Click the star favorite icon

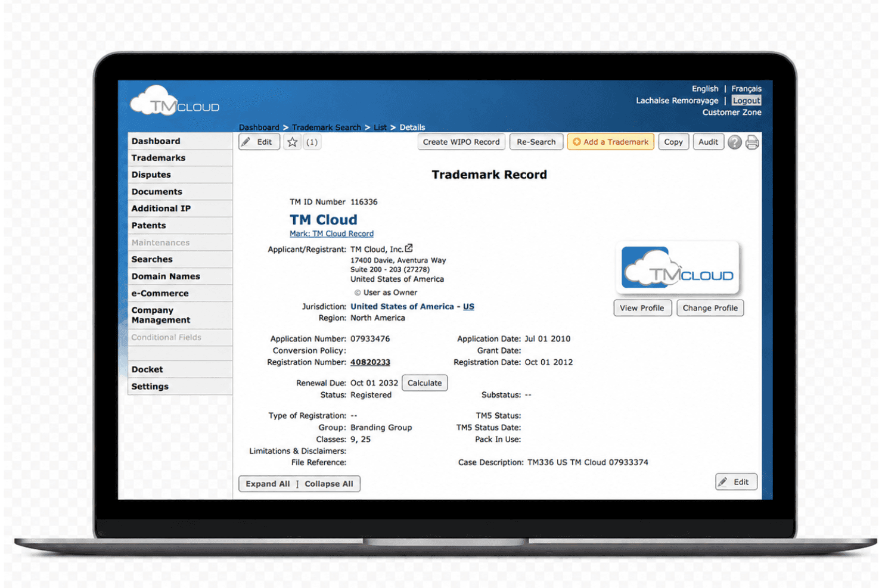tap(292, 142)
